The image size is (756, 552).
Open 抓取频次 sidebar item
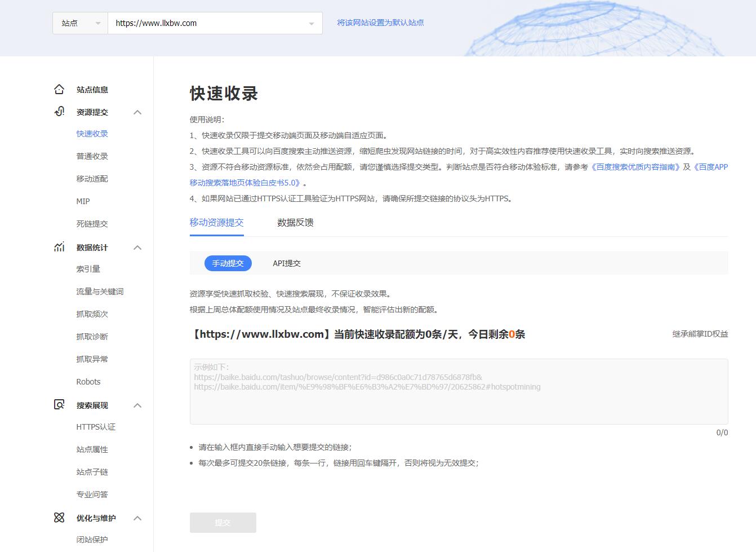[92, 314]
